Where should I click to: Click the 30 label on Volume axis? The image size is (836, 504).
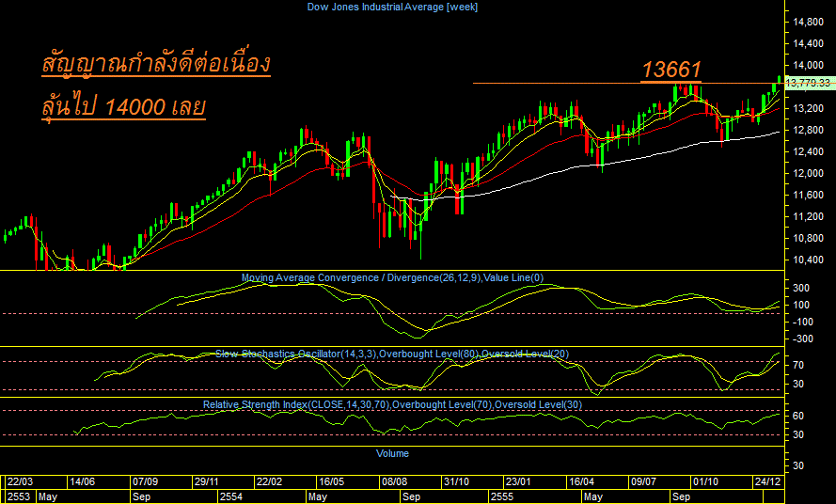click(x=798, y=466)
